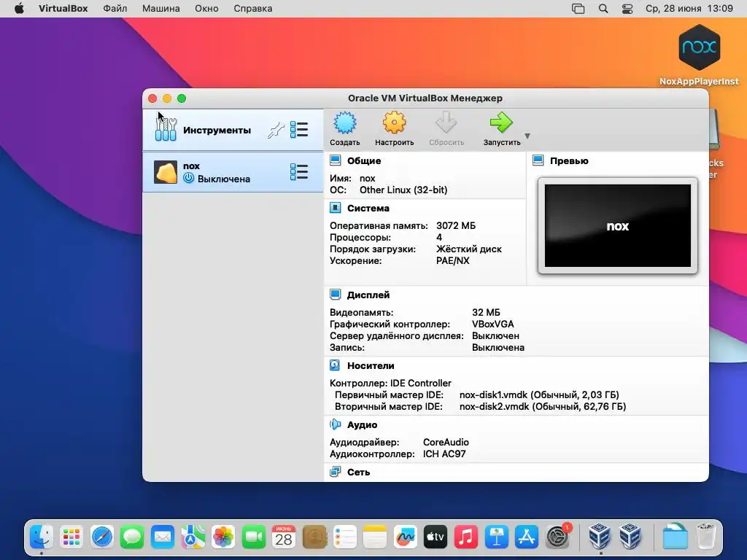Open the Машина menu

[x=161, y=9]
